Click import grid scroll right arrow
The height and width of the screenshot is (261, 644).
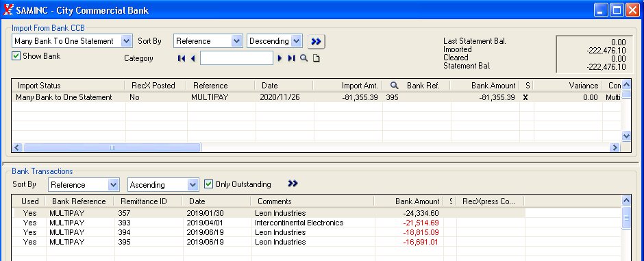[x=615, y=147]
